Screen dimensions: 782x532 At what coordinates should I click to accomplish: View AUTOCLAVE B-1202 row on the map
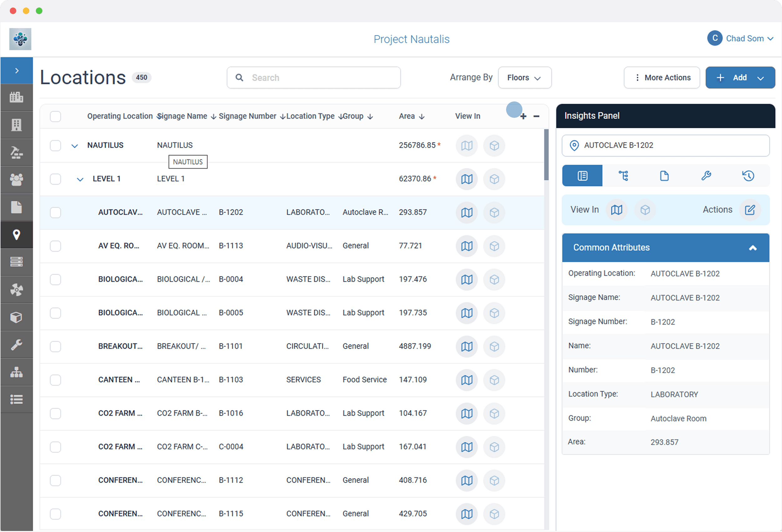pyautogui.click(x=466, y=212)
